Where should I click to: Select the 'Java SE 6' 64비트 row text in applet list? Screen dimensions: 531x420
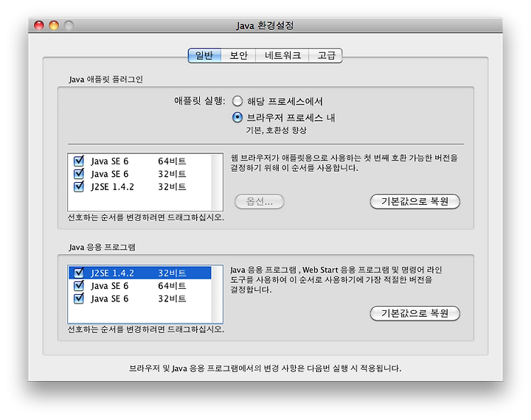pyautogui.click(x=110, y=161)
